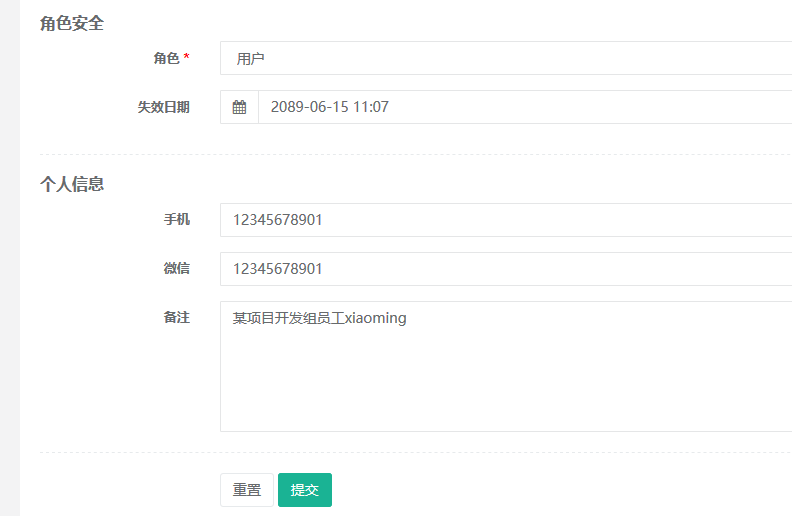Screen dimensions: 792x516
Task: Click the 手机 field label
Action: [176, 220]
